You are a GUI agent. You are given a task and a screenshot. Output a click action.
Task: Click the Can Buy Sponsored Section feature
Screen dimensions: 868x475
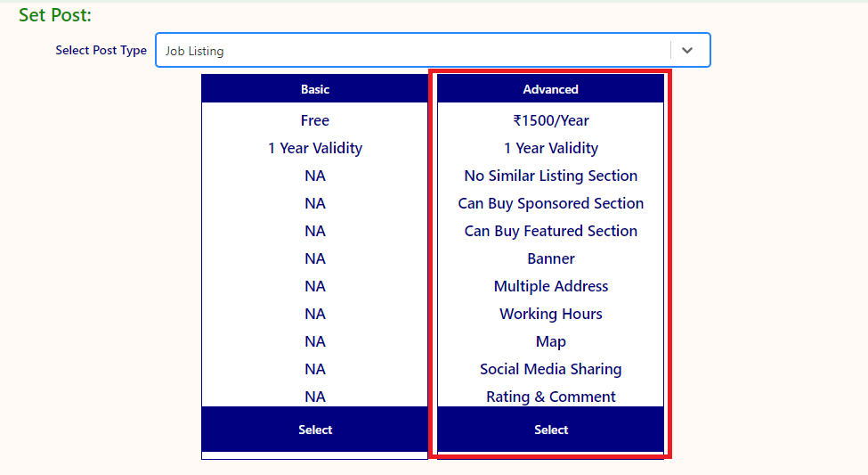[x=550, y=203]
